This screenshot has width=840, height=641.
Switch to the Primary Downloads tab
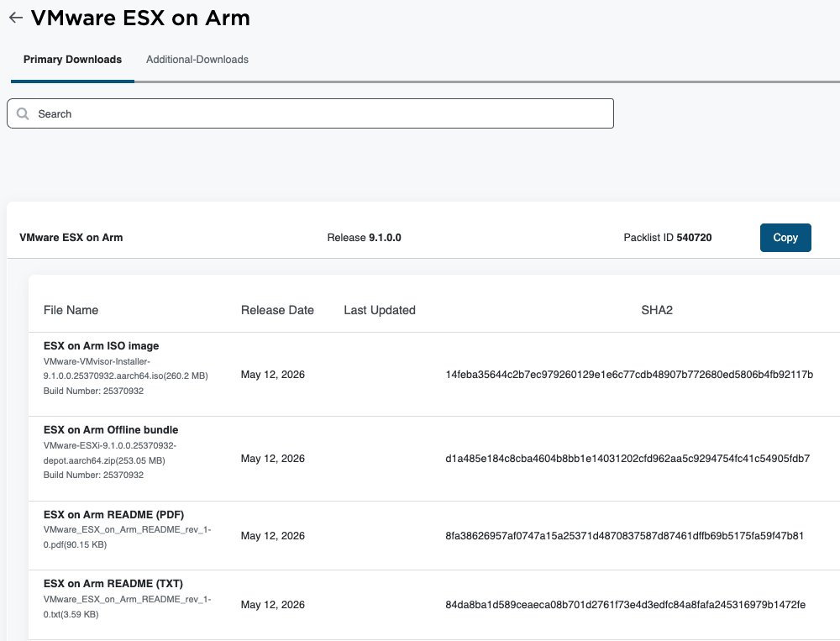tap(72, 60)
